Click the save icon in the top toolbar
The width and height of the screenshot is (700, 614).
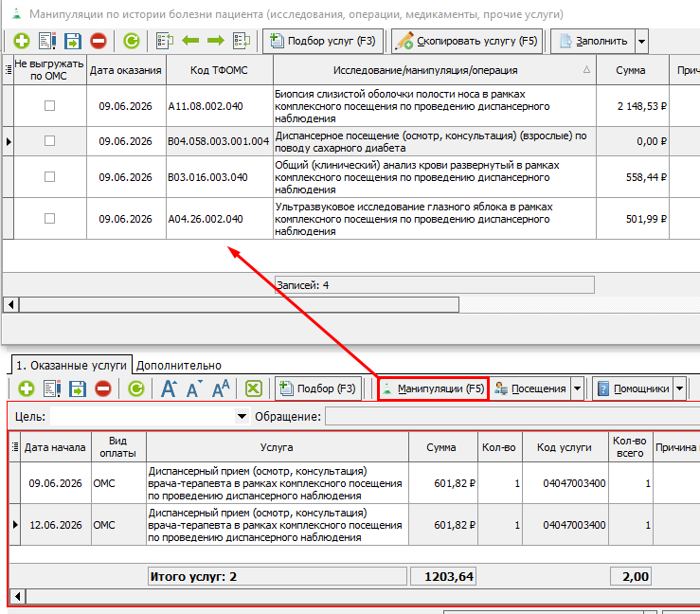pos(73,41)
